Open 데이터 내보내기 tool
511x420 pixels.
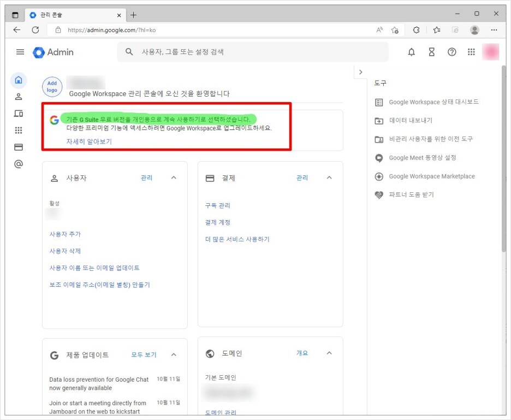[x=403, y=121]
